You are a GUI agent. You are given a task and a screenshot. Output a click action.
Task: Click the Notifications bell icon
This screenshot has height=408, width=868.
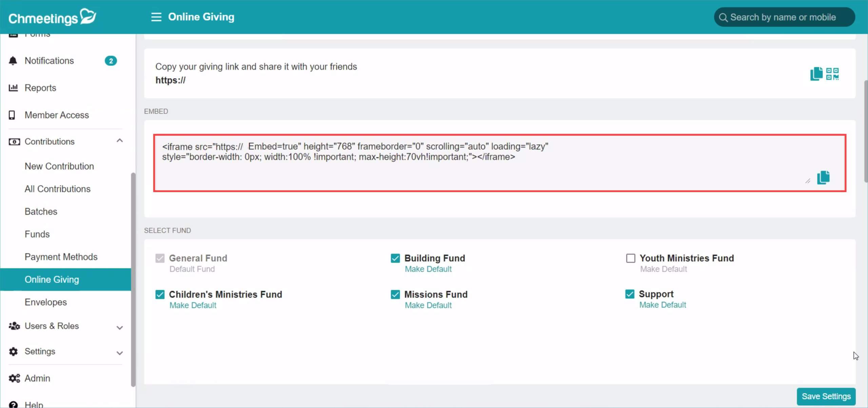13,61
